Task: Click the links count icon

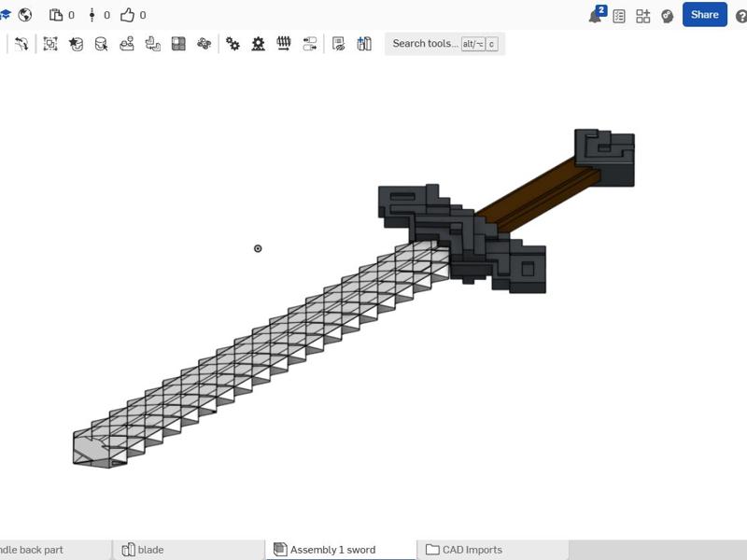Action: point(92,15)
